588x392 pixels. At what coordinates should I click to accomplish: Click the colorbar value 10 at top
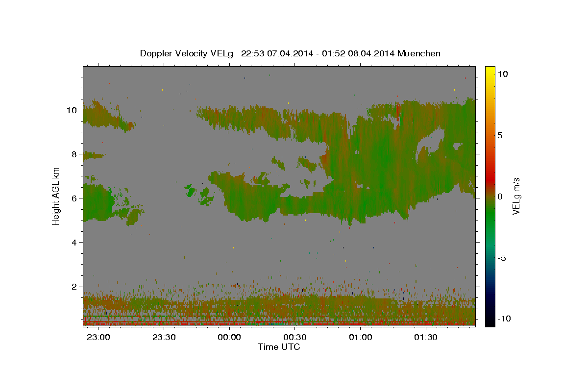(503, 74)
